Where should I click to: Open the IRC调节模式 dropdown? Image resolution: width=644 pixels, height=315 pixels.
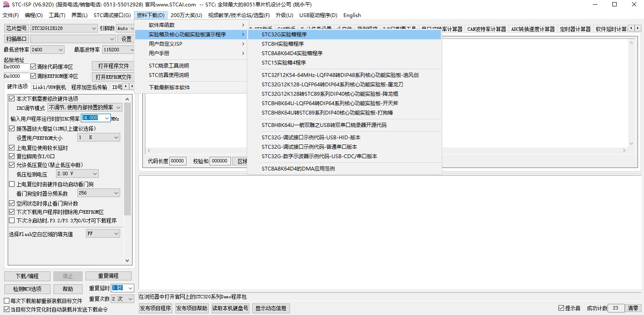click(85, 108)
